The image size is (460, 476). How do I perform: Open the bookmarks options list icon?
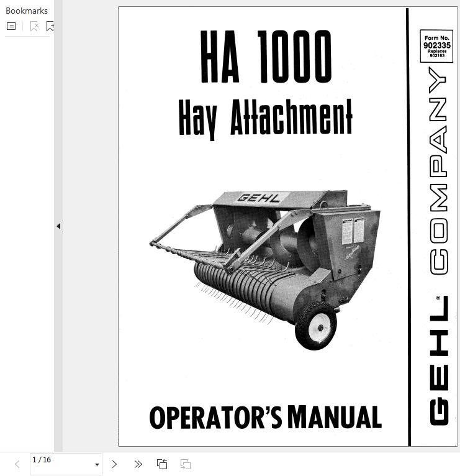(x=11, y=26)
